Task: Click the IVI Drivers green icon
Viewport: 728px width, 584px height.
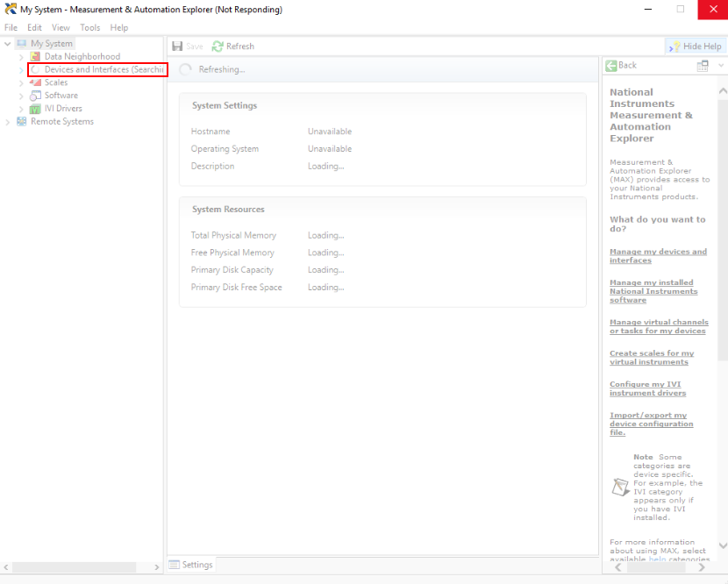Action: [x=35, y=109]
